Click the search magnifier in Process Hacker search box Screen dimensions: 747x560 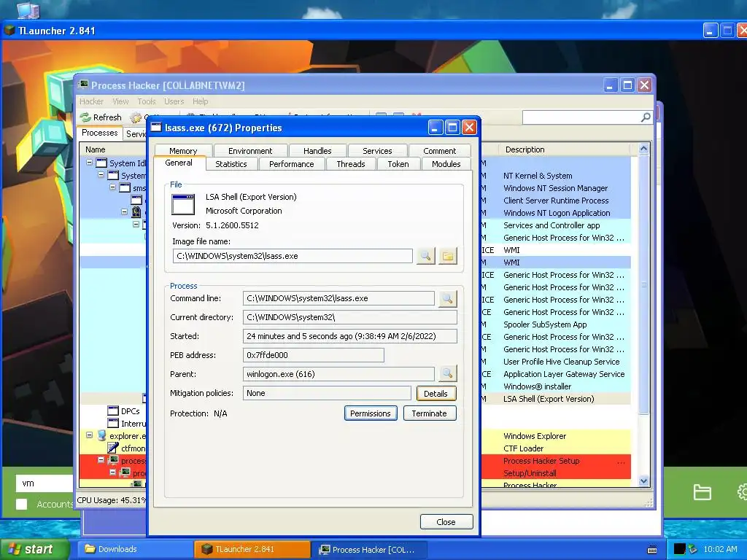646,117
